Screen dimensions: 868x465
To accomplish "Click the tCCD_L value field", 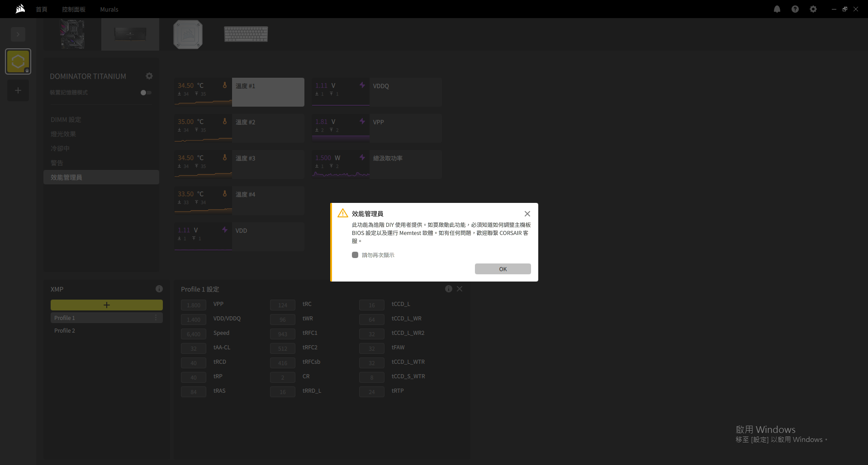I will tap(372, 305).
